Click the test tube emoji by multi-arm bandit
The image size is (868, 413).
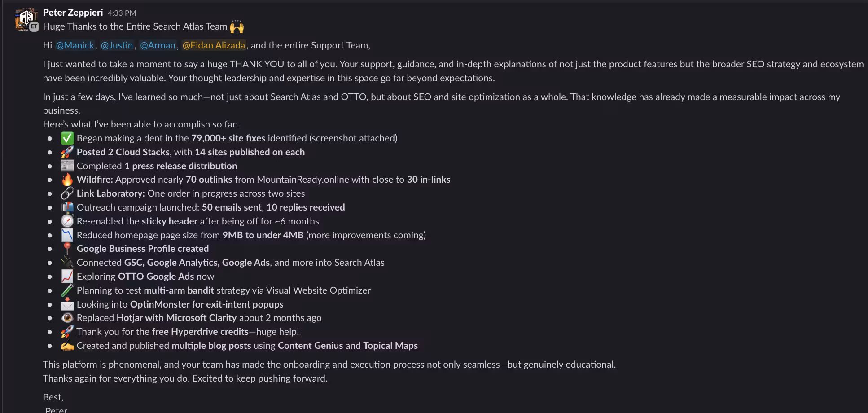coord(67,290)
